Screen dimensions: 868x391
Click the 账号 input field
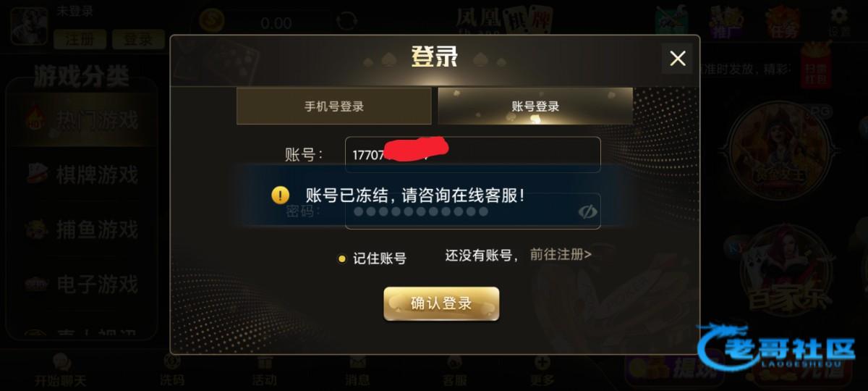click(x=472, y=154)
